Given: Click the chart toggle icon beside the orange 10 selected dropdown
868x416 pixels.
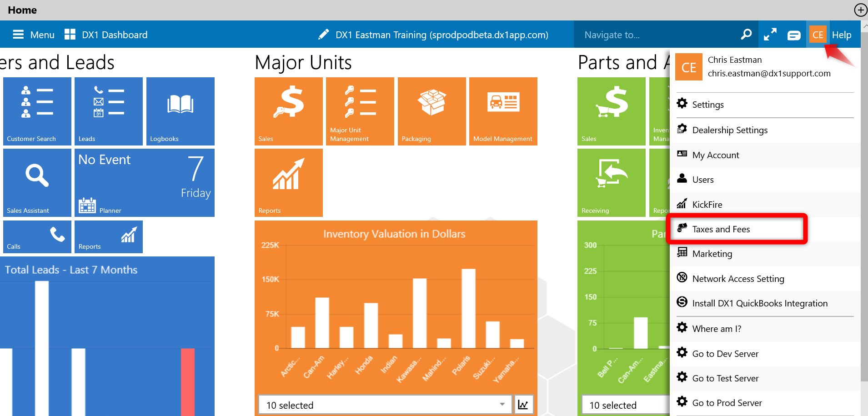Looking at the screenshot, I should click(x=523, y=404).
